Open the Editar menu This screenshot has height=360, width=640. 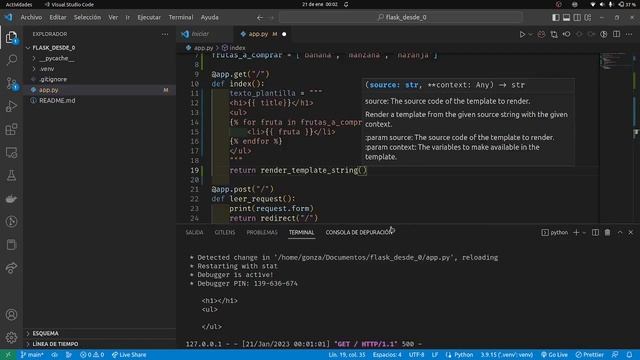[x=58, y=18]
